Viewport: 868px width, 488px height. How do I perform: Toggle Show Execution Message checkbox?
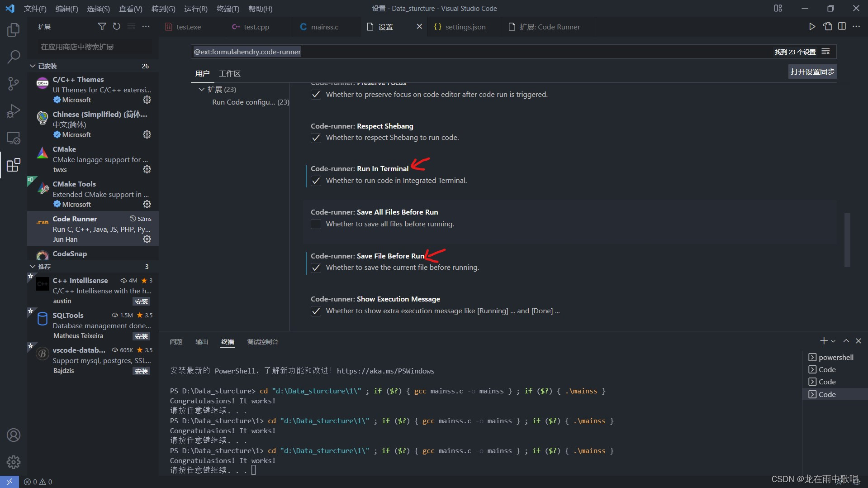(316, 311)
